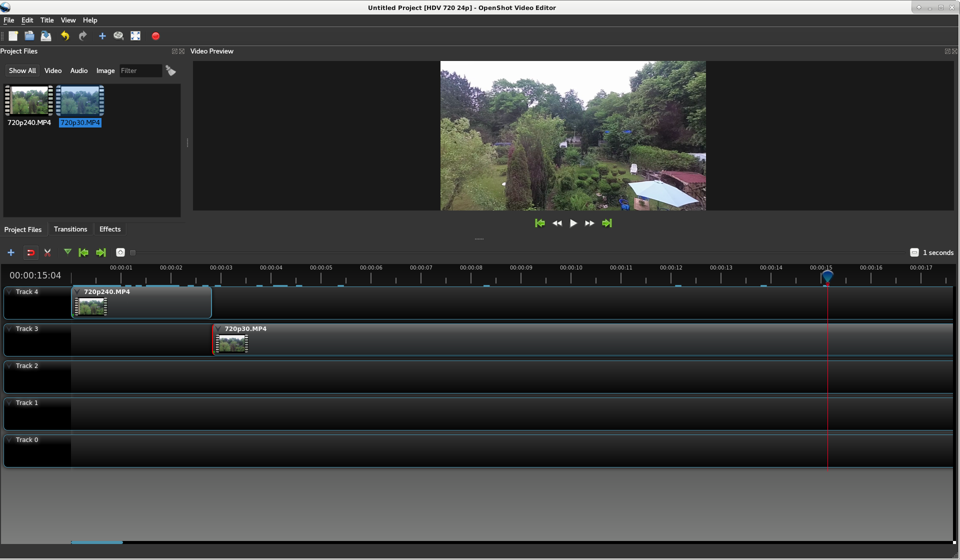Open the Title menu
Image resolution: width=960 pixels, height=560 pixels.
pyautogui.click(x=46, y=20)
